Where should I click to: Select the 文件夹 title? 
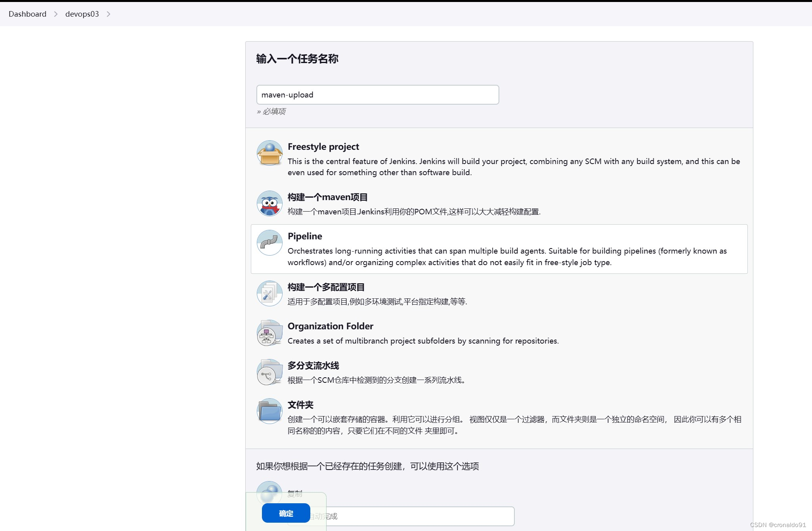[300, 405]
